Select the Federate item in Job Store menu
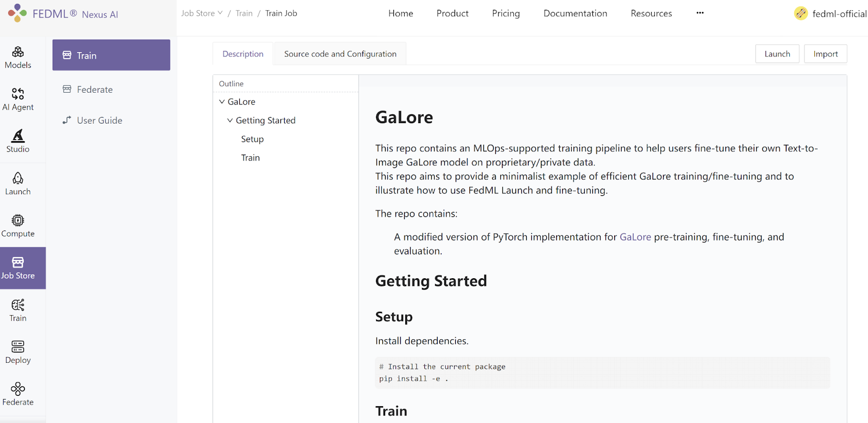 pos(111,89)
